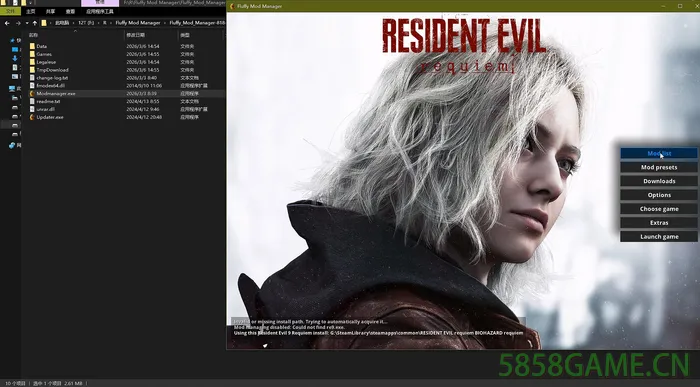Switch to the 共享 (Share) ribbon tab
Image resolution: width=700 pixels, height=387 pixels.
[x=50, y=11]
